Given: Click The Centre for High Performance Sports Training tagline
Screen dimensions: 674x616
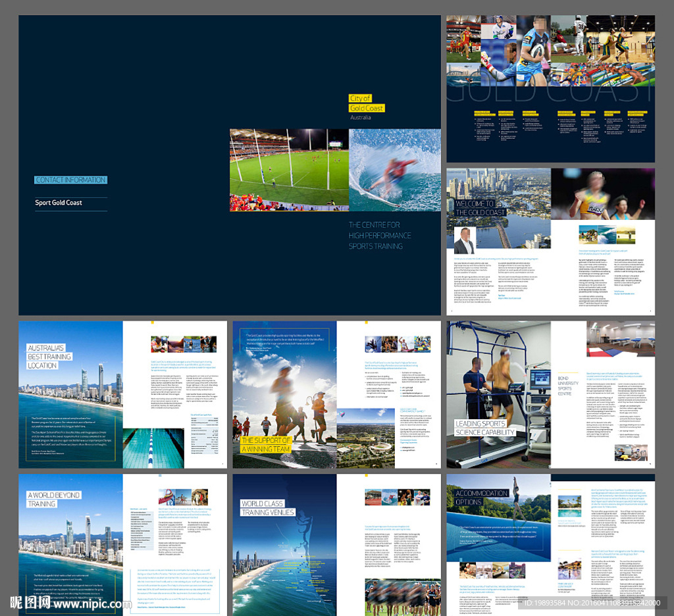Looking at the screenshot, I should tap(380, 236).
